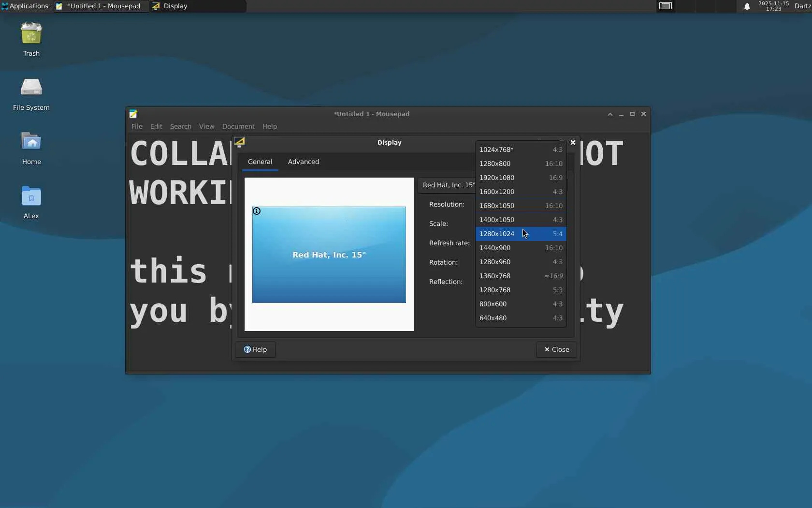The height and width of the screenshot is (508, 812).
Task: Switch to the General tab
Action: click(x=260, y=162)
